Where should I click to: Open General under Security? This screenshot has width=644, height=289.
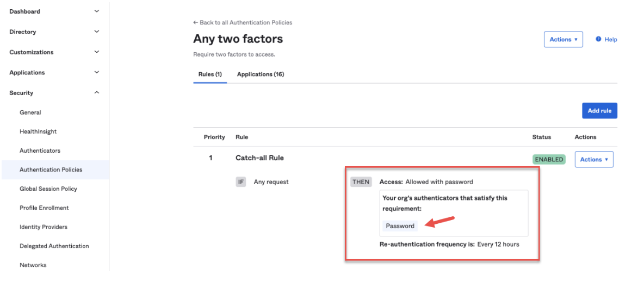click(x=30, y=112)
